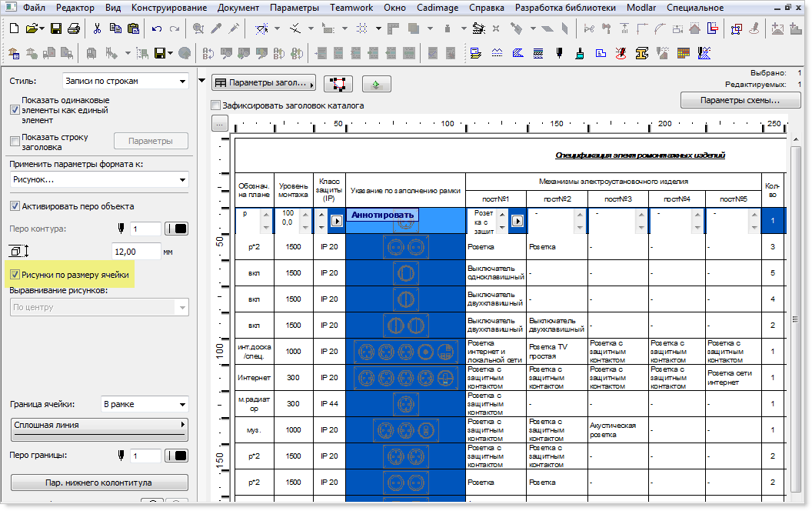
Task: Open the пост№1 popup arrow in the selected row
Action: 517,221
